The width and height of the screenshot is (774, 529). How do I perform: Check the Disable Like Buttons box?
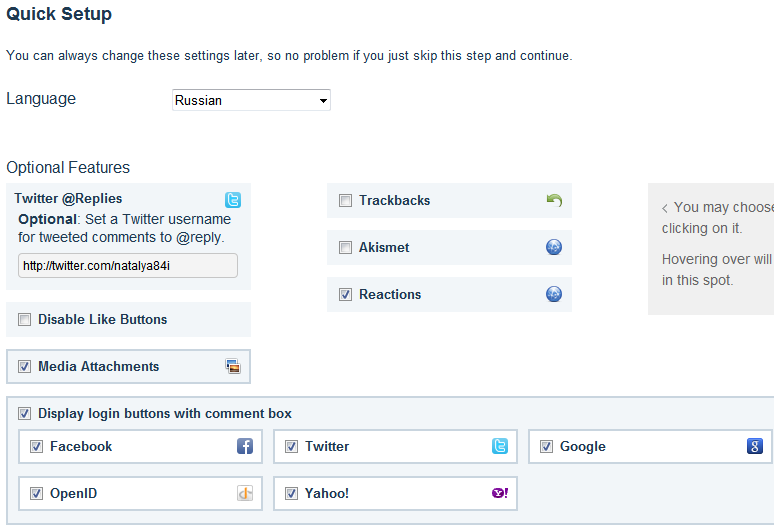tap(25, 319)
